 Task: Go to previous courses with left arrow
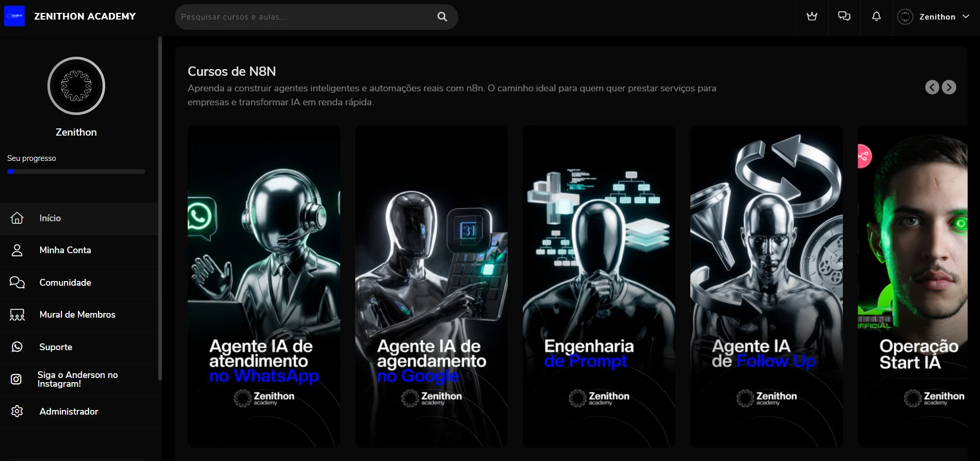932,87
